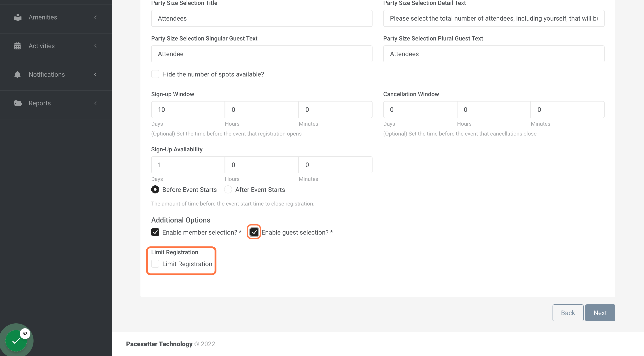Click the Sign-up Window Hours field
644x356 pixels.
point(262,110)
